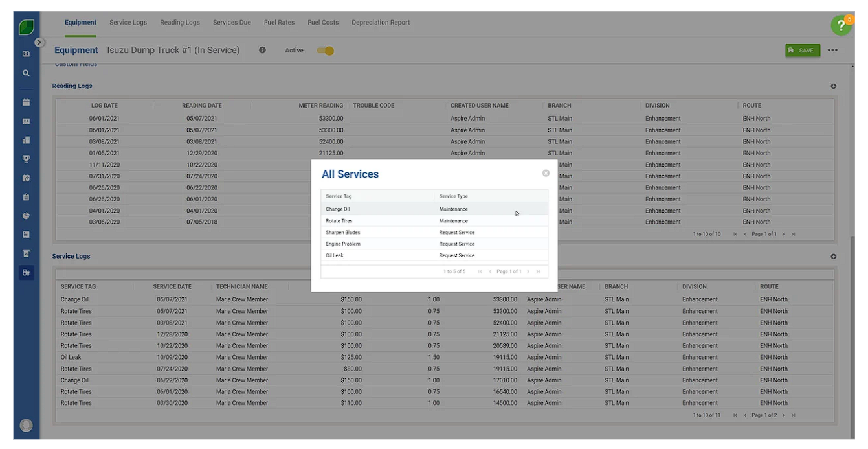Select the Oil Leak service in dialog
Screen dimensions: 868x449
[x=434, y=256]
